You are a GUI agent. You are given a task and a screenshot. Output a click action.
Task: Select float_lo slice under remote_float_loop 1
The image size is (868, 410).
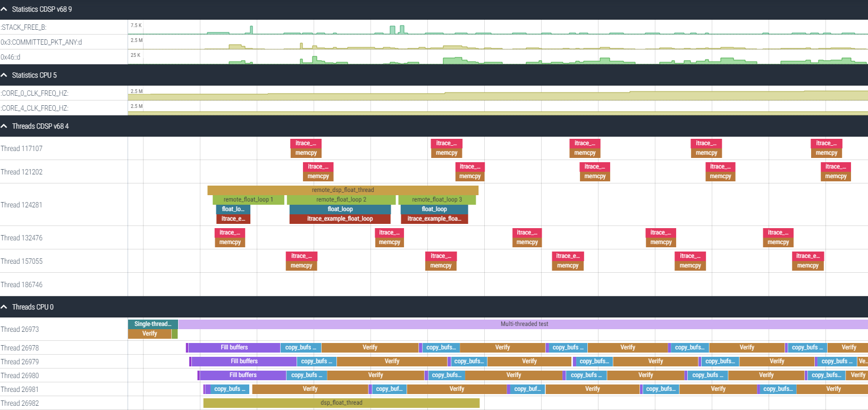pos(233,209)
